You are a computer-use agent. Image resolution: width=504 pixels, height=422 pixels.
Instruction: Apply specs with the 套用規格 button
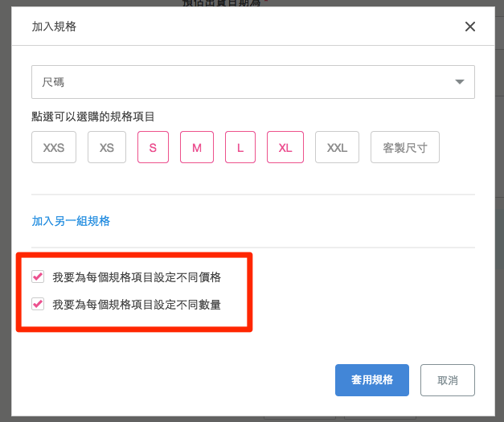[x=372, y=380]
